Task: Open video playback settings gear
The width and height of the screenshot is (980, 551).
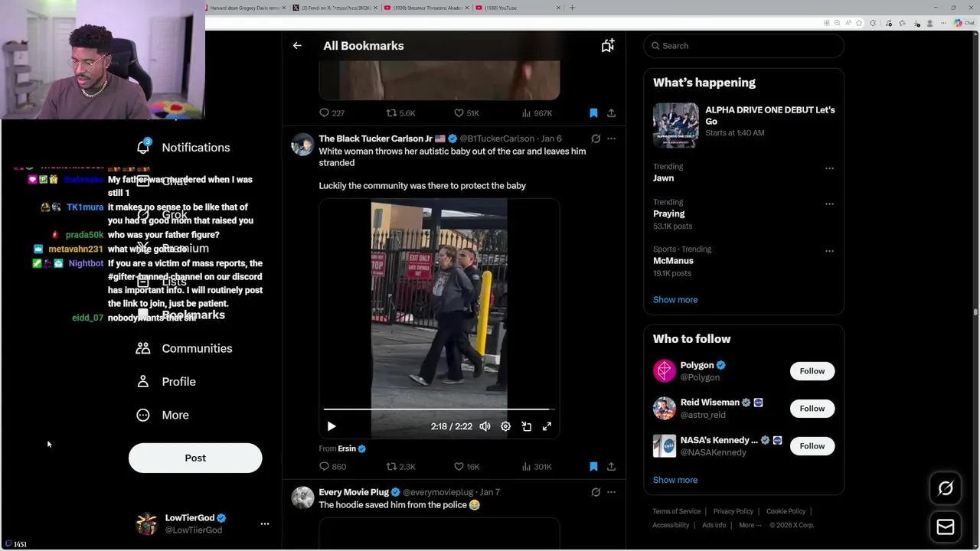Action: pyautogui.click(x=505, y=426)
